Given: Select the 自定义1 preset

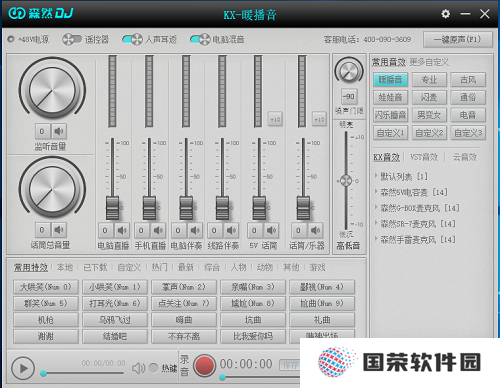Looking at the screenshot, I should tap(390, 133).
